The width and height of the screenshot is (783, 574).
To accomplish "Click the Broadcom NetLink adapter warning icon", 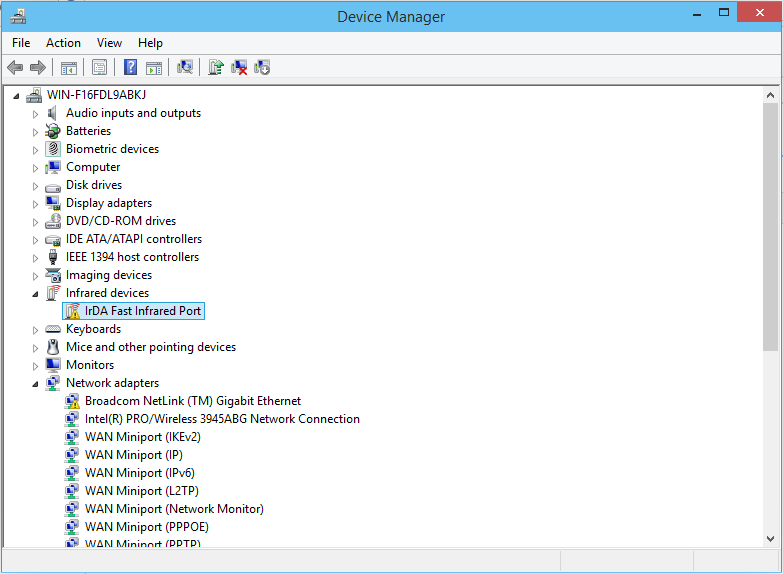I will click(x=72, y=401).
